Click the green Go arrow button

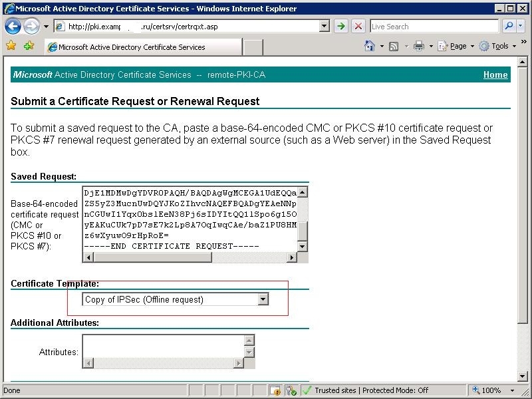click(341, 26)
